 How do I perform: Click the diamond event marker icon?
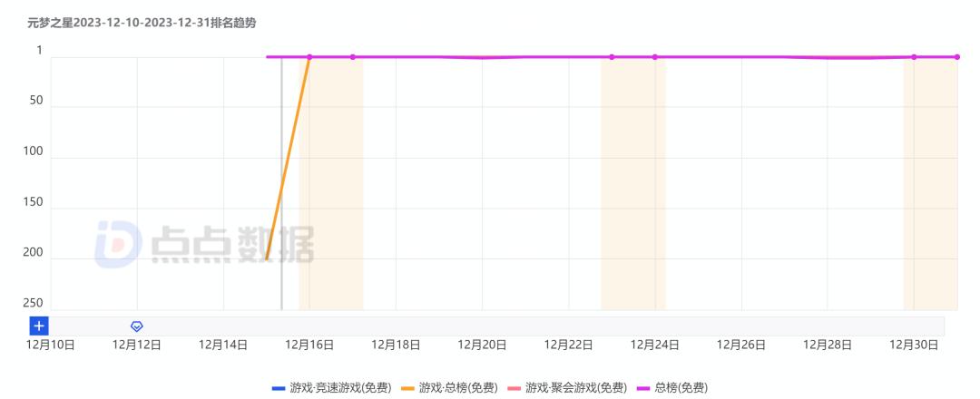point(137,326)
